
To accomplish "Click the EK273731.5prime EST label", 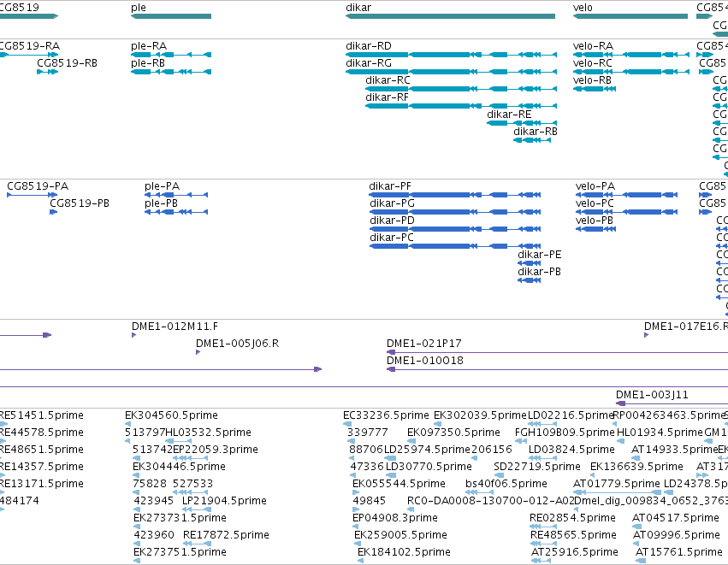I will pos(180,518).
